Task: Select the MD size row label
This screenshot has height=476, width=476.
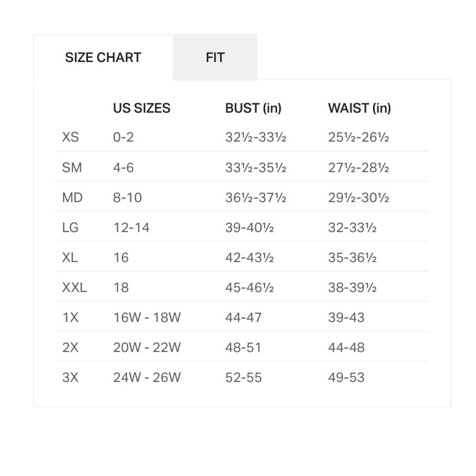Action: click(x=72, y=198)
